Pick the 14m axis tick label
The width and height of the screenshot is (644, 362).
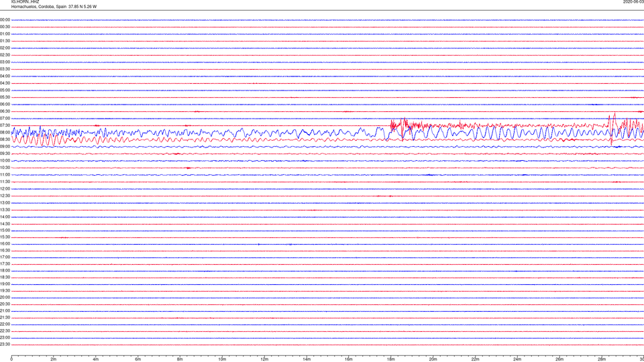307,359
